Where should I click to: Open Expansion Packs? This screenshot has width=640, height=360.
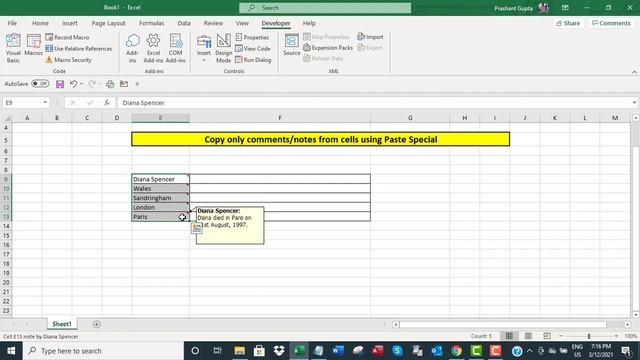click(328, 48)
